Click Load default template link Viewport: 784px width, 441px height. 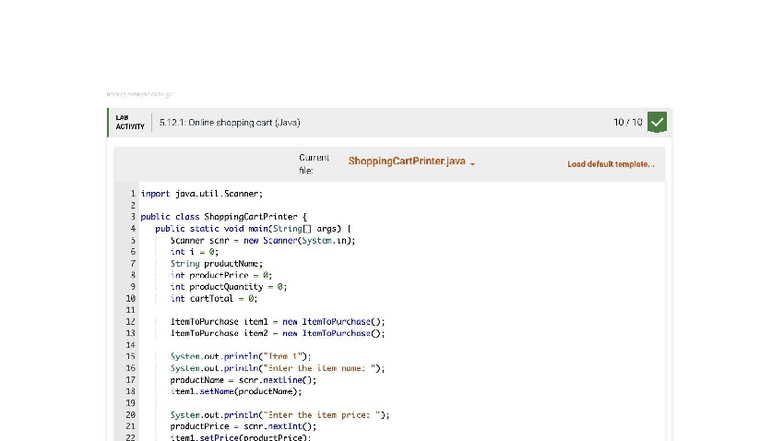pyautogui.click(x=610, y=164)
